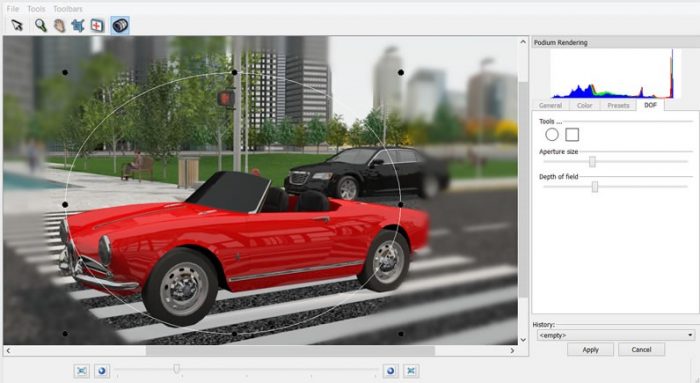
Task: Click the Apply button
Action: click(590, 350)
